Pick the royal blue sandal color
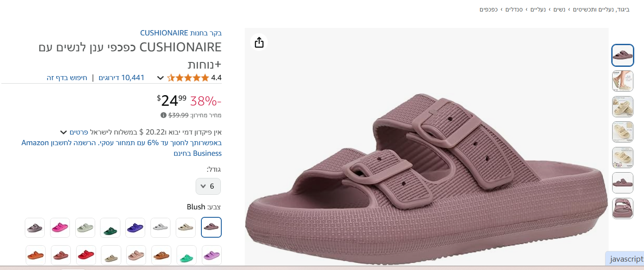Image resolution: width=644 pixels, height=270 pixels. click(x=135, y=228)
